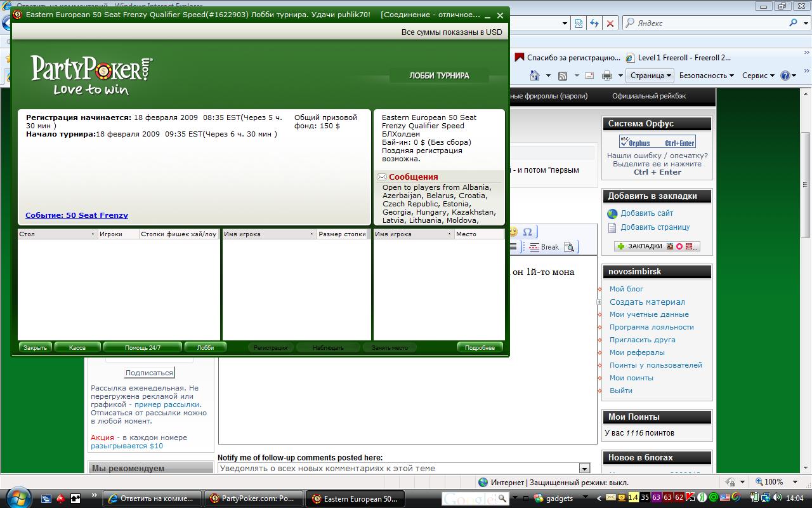Open the Спасибо за регистрацию favorites bar link
This screenshot has width=812, height=508.
tap(568, 57)
